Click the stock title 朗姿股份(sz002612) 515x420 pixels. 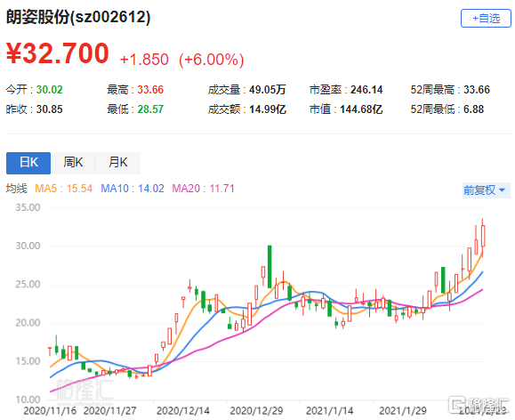coord(78,18)
